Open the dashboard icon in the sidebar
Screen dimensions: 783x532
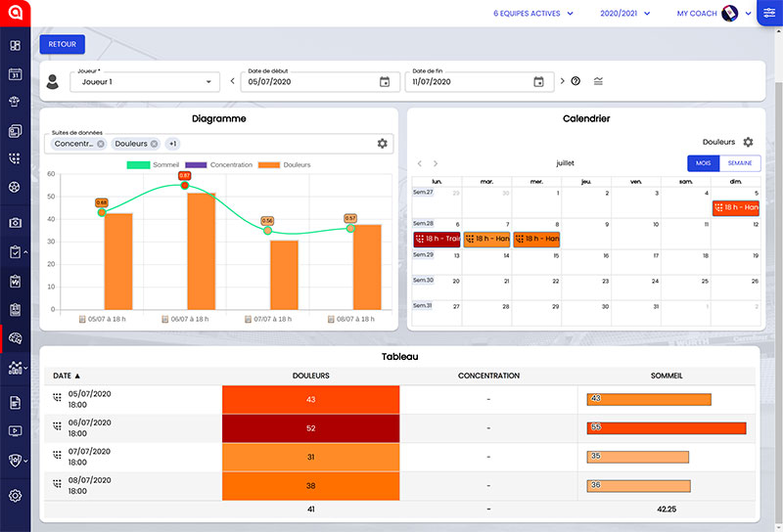pyautogui.click(x=15, y=45)
